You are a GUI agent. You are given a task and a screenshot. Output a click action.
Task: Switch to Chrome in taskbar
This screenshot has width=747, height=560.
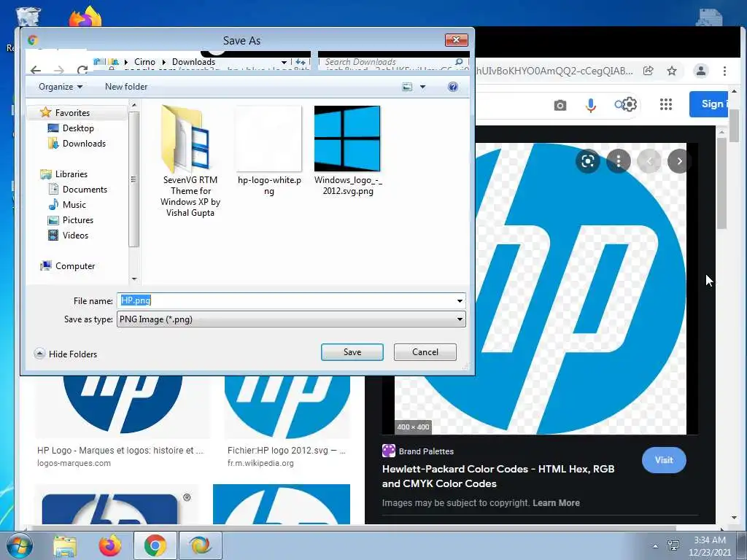pyautogui.click(x=155, y=545)
